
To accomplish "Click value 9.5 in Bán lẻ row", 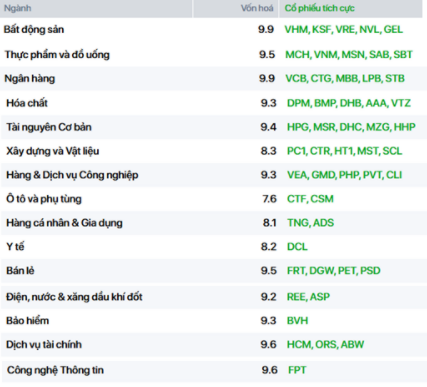I will (x=269, y=270).
